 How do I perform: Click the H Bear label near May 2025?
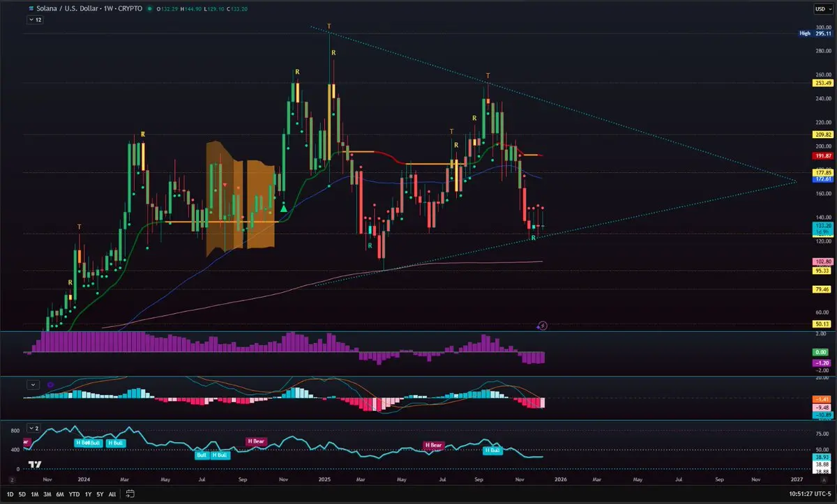click(x=433, y=445)
